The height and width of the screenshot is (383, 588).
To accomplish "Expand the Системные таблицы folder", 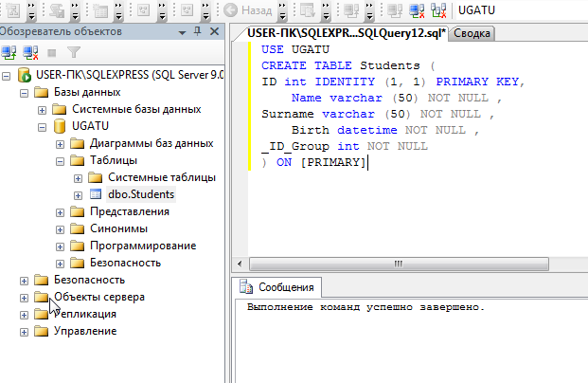I will (78, 179).
